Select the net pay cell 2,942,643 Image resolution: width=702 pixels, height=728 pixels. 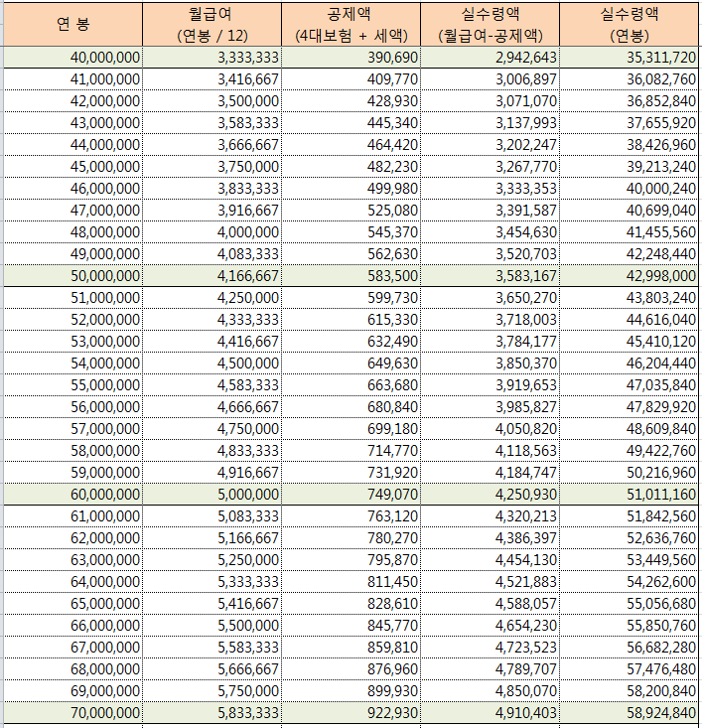point(490,58)
